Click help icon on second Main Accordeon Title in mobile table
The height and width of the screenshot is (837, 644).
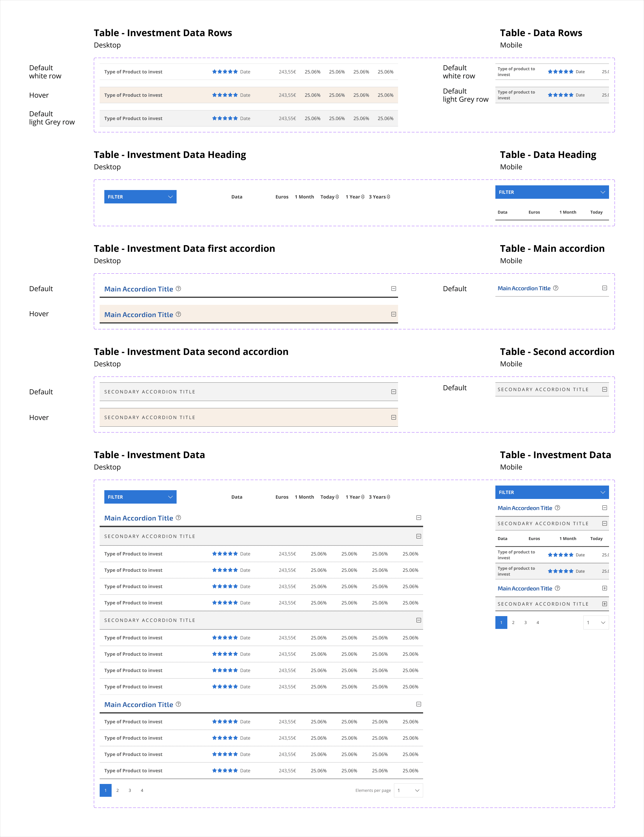pyautogui.click(x=557, y=588)
